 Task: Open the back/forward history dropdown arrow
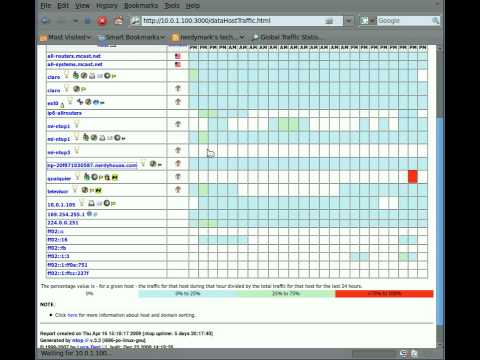pyautogui.click(x=76, y=21)
